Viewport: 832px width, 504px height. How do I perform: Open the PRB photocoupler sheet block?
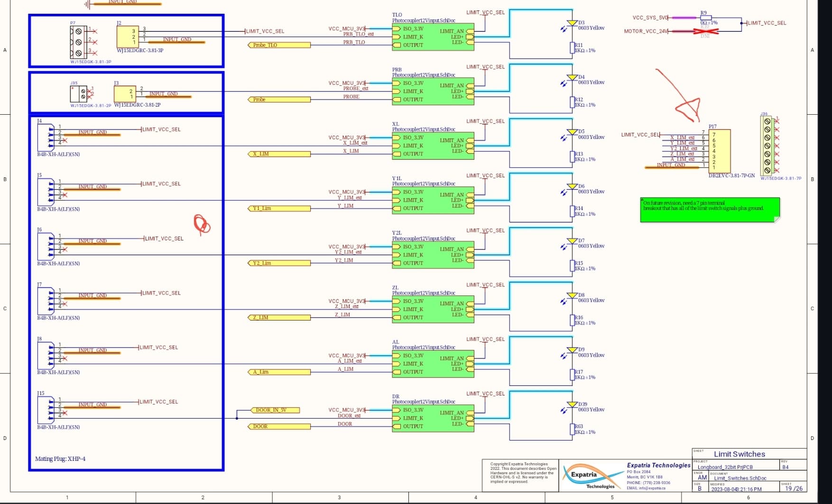click(x=433, y=91)
